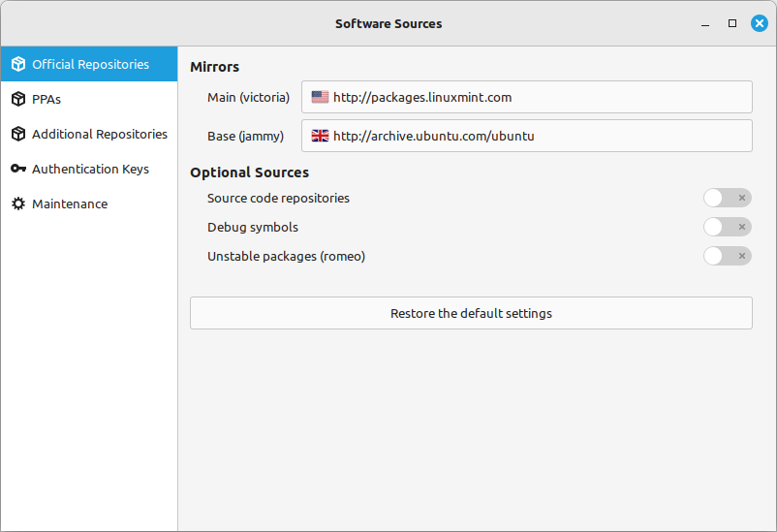777x532 pixels.
Task: Toggle the Debug symbols switch
Action: click(727, 228)
